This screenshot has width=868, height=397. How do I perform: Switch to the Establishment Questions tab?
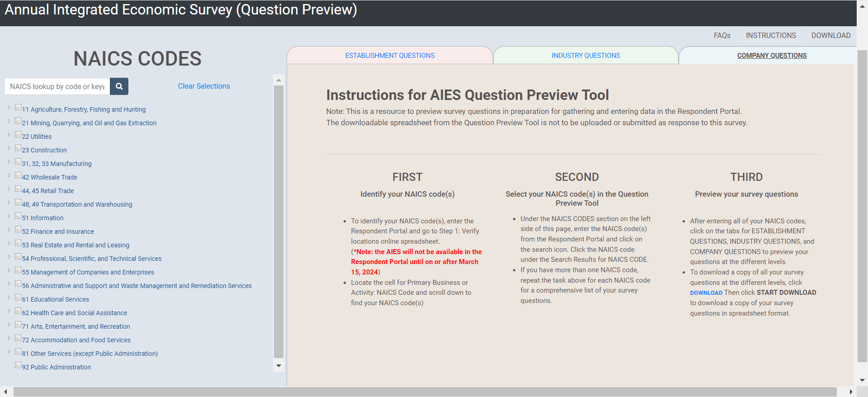coord(390,56)
